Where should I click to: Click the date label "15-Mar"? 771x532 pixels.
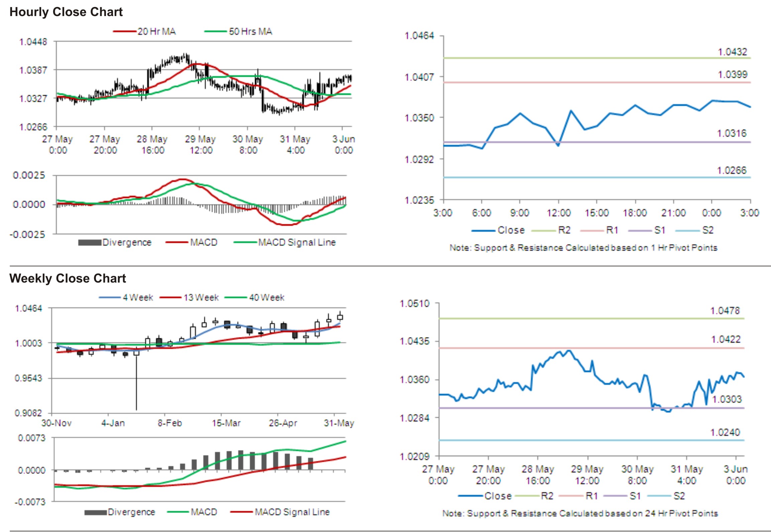pyautogui.click(x=226, y=423)
